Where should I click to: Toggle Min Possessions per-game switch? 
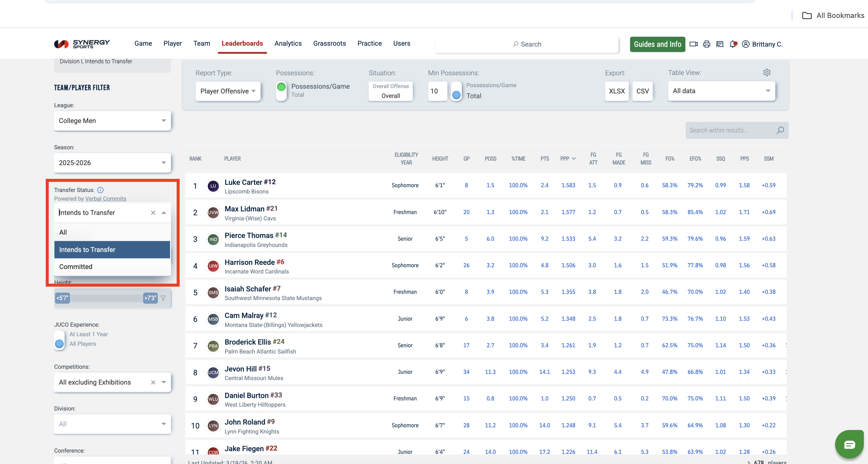456,91
